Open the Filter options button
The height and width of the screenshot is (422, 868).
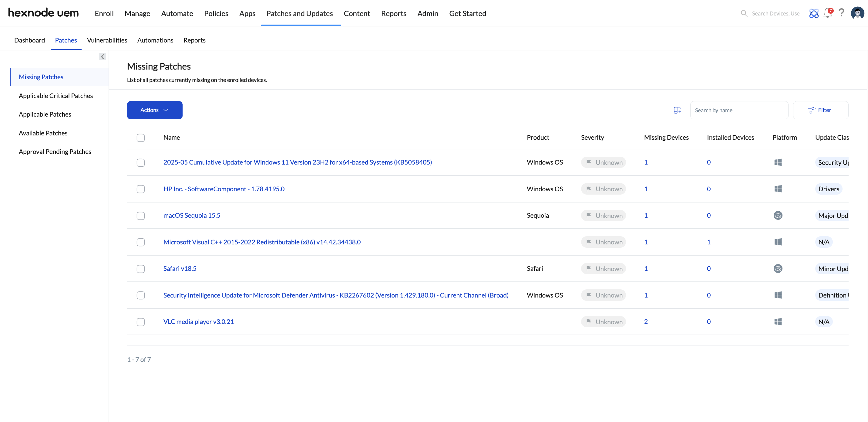[820, 110]
